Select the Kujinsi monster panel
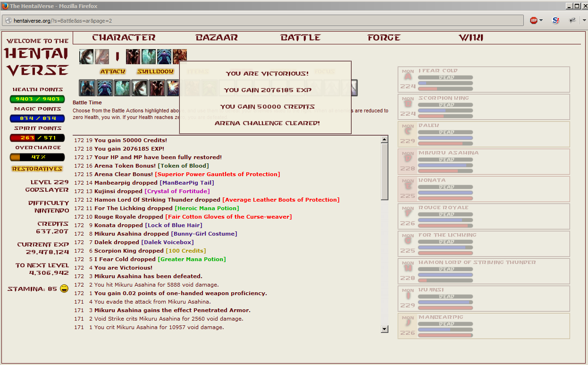The image size is (588, 365). coord(484,298)
